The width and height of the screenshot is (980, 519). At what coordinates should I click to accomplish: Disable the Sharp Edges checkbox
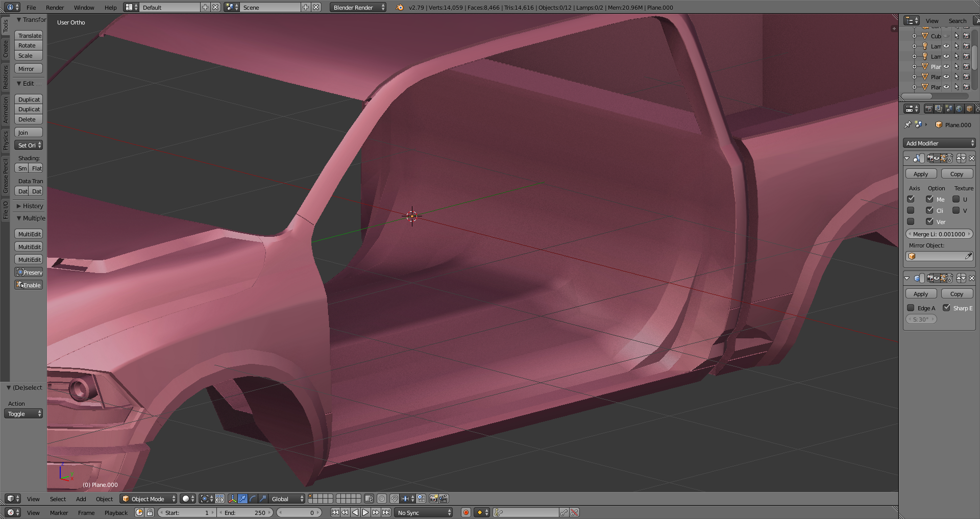coord(946,308)
